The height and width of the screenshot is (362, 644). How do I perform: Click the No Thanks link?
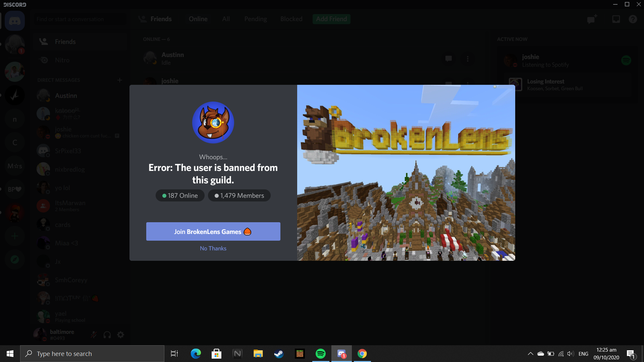213,248
